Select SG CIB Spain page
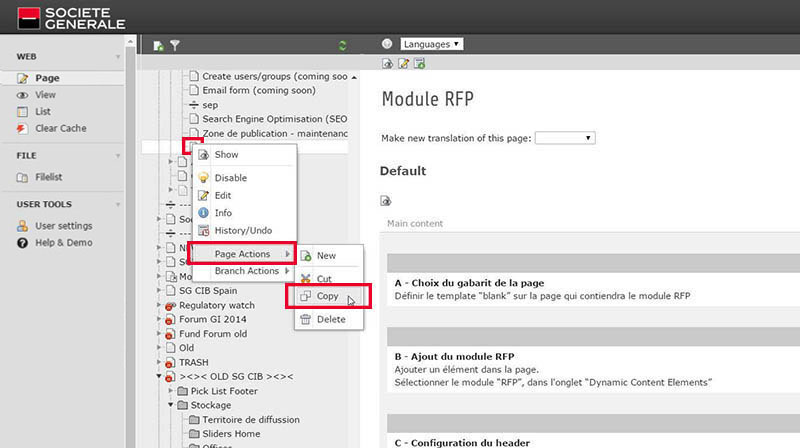Viewport: 800px width, 448px height. pos(208,291)
